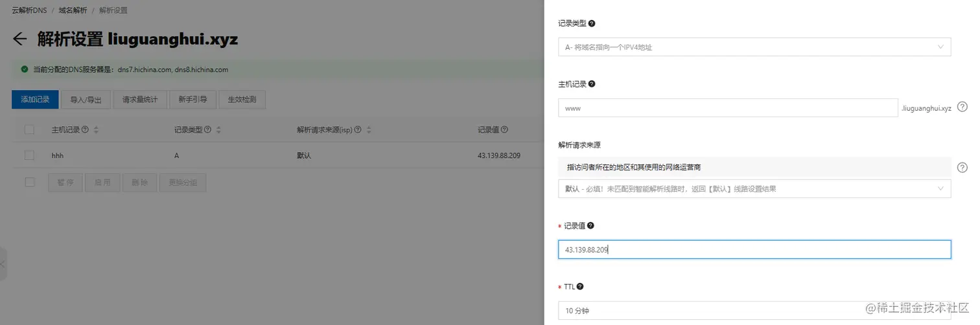This screenshot has width=980, height=325.
Task: Click the 删除 batch button
Action: click(x=139, y=183)
